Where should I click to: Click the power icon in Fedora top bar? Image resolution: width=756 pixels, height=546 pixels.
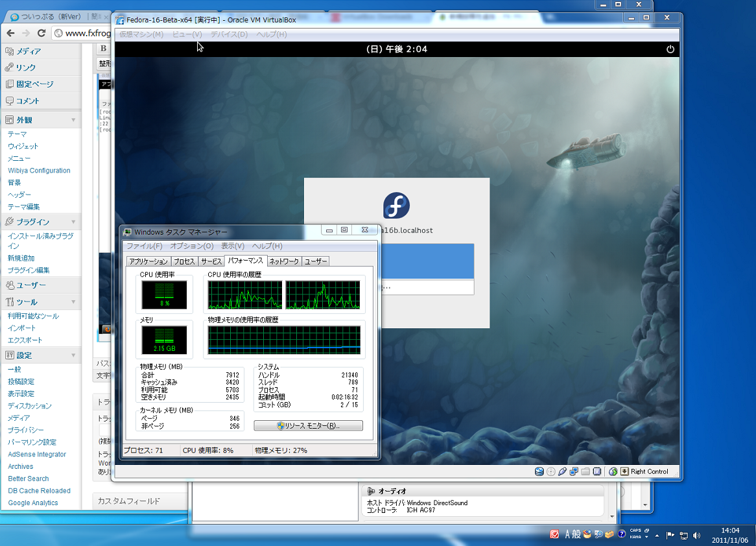click(x=670, y=49)
